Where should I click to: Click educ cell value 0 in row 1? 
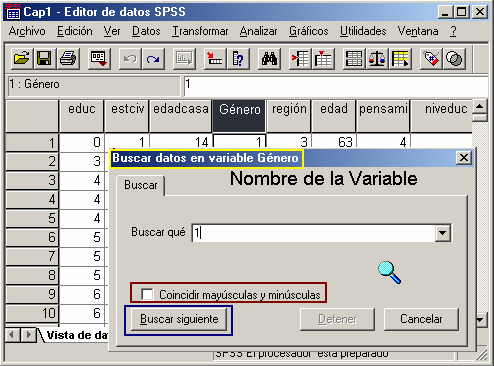coord(82,142)
